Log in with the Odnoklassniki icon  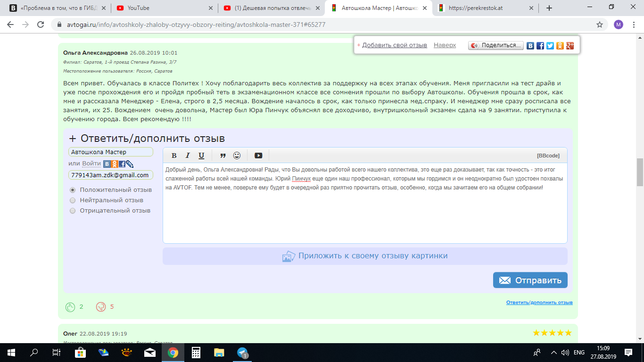tap(115, 164)
